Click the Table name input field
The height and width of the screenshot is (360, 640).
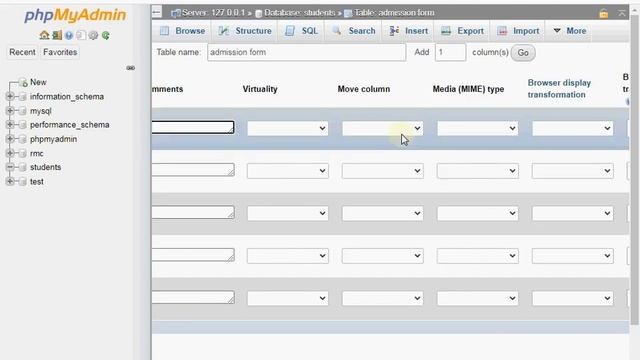click(307, 52)
